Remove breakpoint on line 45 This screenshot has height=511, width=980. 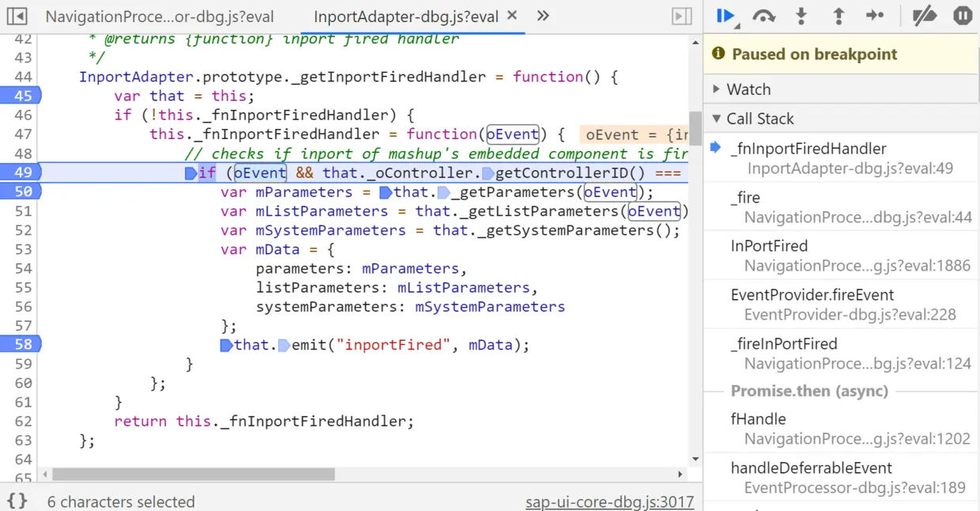coord(21,96)
